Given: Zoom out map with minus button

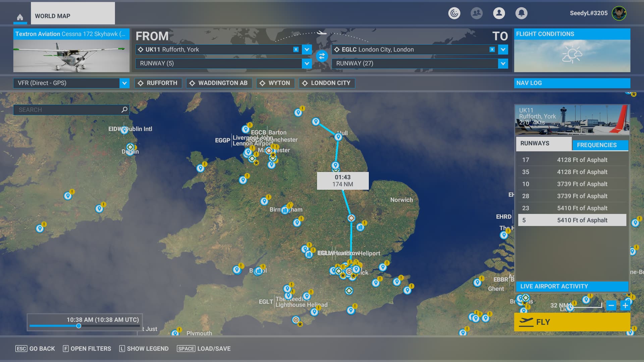Looking at the screenshot, I should (611, 305).
